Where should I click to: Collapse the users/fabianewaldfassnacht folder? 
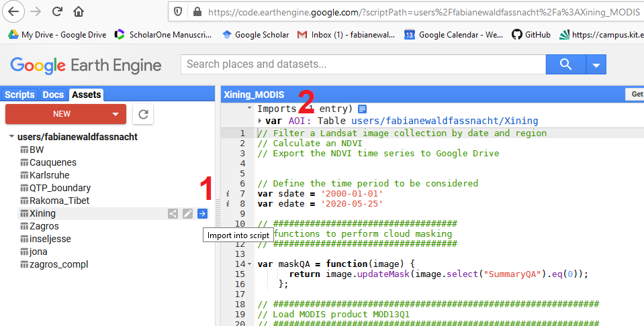pyautogui.click(x=11, y=137)
